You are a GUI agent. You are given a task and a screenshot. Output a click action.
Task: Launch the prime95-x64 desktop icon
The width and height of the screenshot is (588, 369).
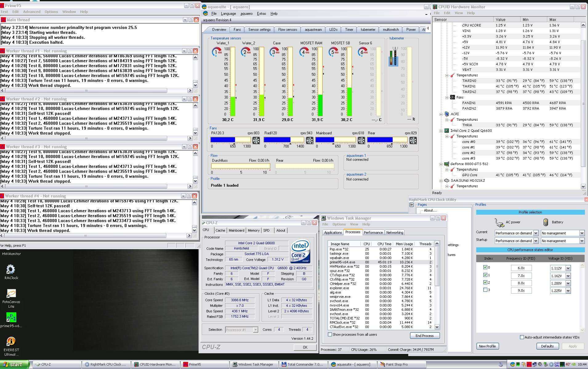pos(11,317)
